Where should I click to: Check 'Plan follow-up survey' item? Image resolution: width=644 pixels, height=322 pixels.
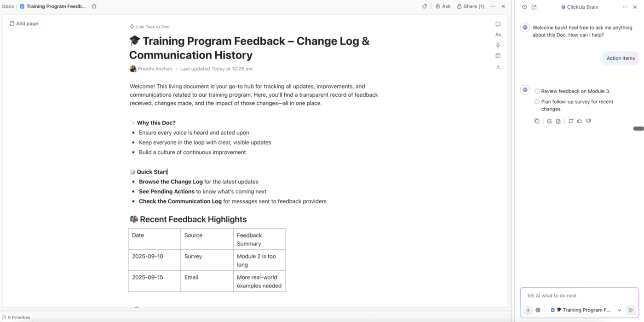click(x=537, y=102)
